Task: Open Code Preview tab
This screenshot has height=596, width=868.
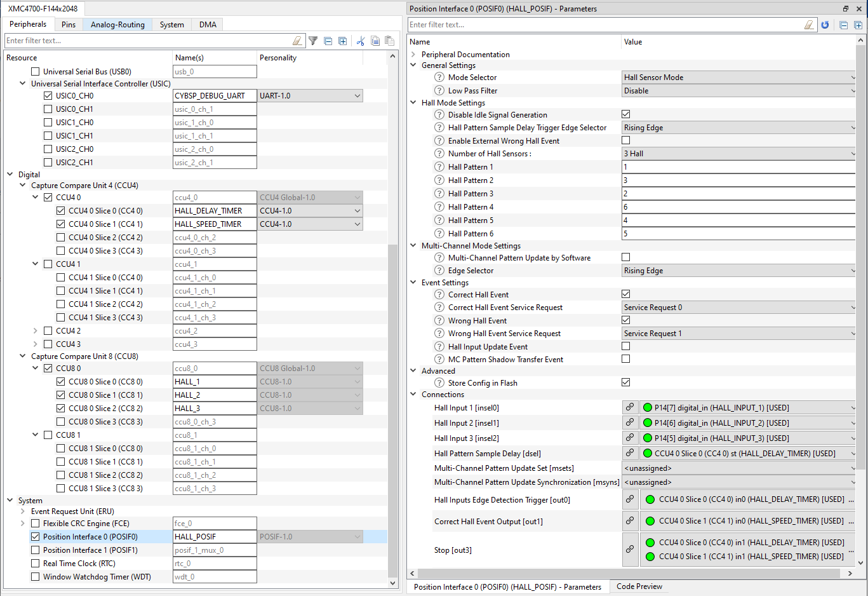Action: coord(639,586)
